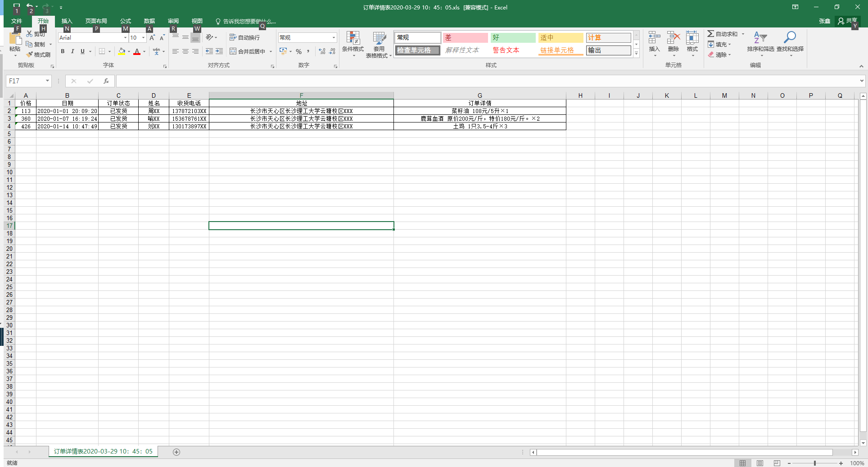Open the 文件 menu

point(17,21)
